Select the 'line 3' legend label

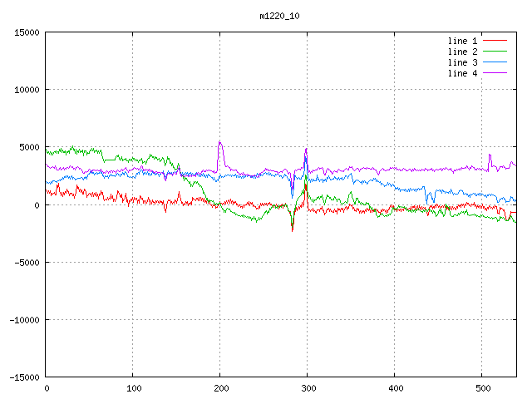pos(462,62)
